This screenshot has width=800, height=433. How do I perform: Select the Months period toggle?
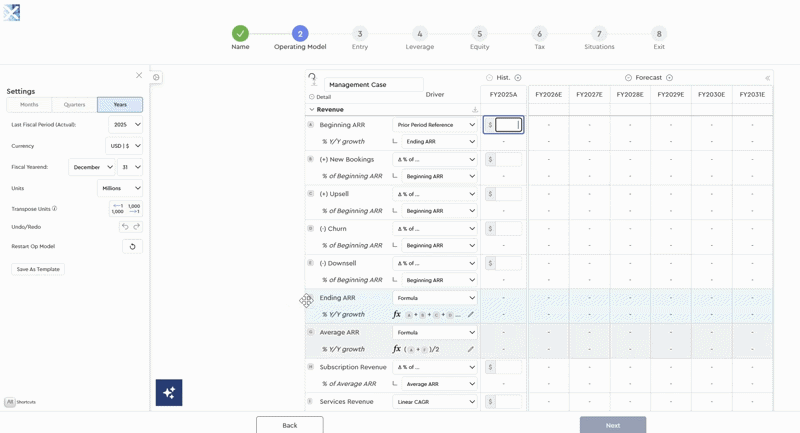pyautogui.click(x=29, y=105)
